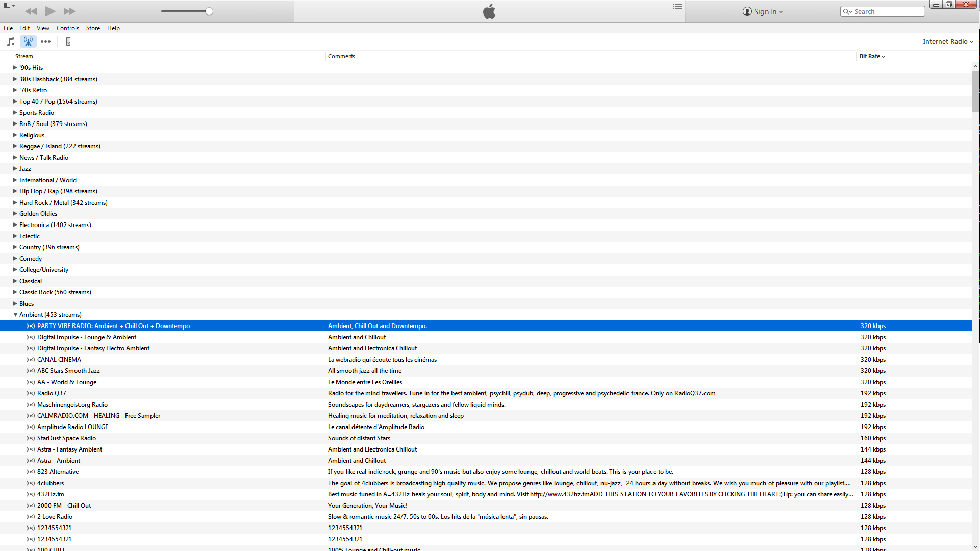This screenshot has height=551, width=980.
Task: Click the 4clubbers stream icon
Action: coord(31,483)
